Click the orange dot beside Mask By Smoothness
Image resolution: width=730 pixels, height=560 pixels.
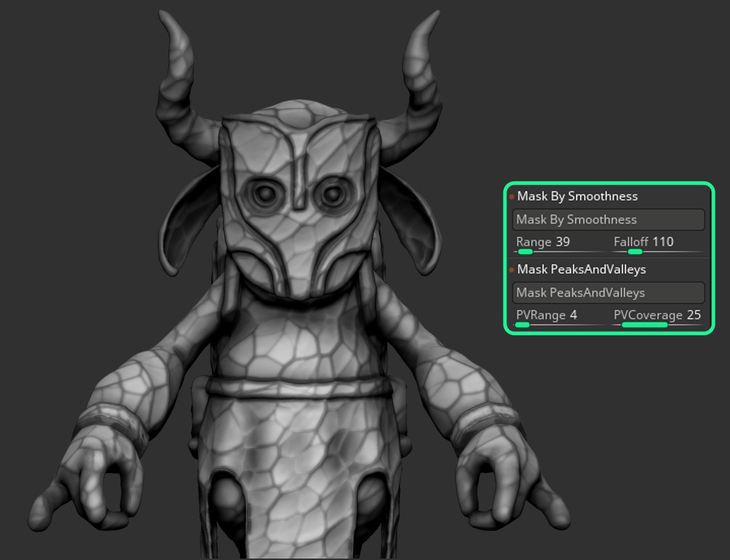(x=512, y=197)
